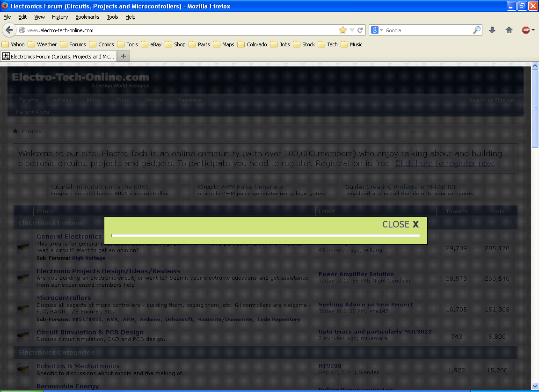Open the eBay bookmarks folder
This screenshot has height=392, width=539.
click(151, 44)
